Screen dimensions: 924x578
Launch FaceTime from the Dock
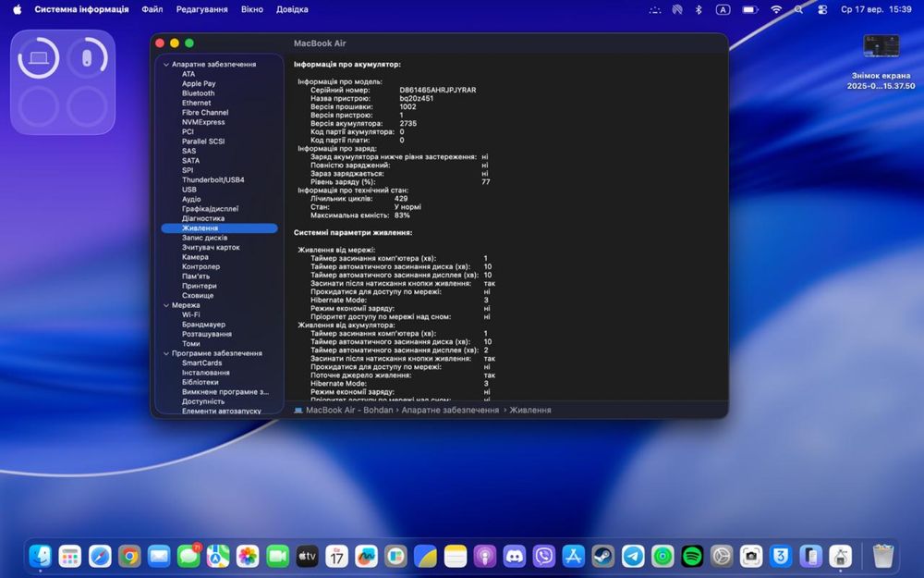coord(277,556)
